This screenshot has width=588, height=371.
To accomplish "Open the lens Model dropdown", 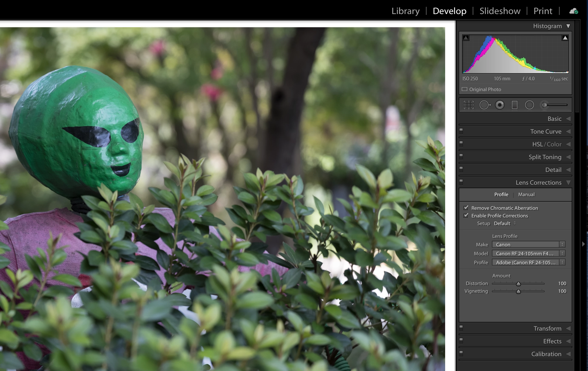I will tap(528, 253).
